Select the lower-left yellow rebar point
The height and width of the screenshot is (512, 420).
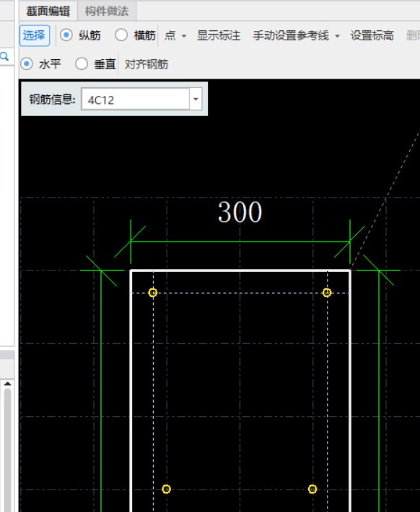pyautogui.click(x=167, y=489)
